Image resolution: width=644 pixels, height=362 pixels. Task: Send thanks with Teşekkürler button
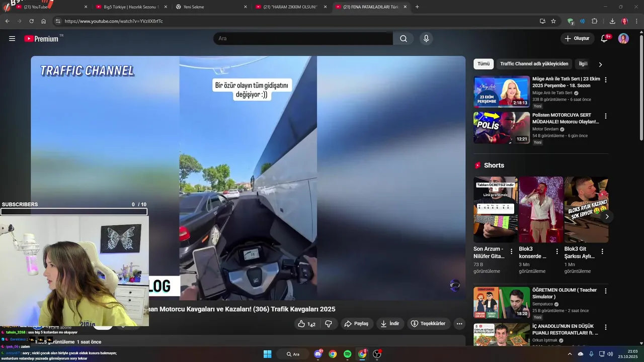[428, 324]
